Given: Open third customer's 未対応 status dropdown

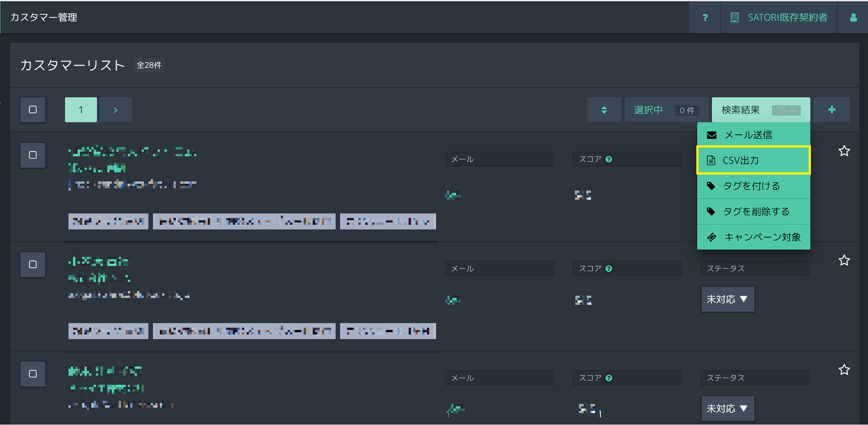Looking at the screenshot, I should (x=727, y=409).
